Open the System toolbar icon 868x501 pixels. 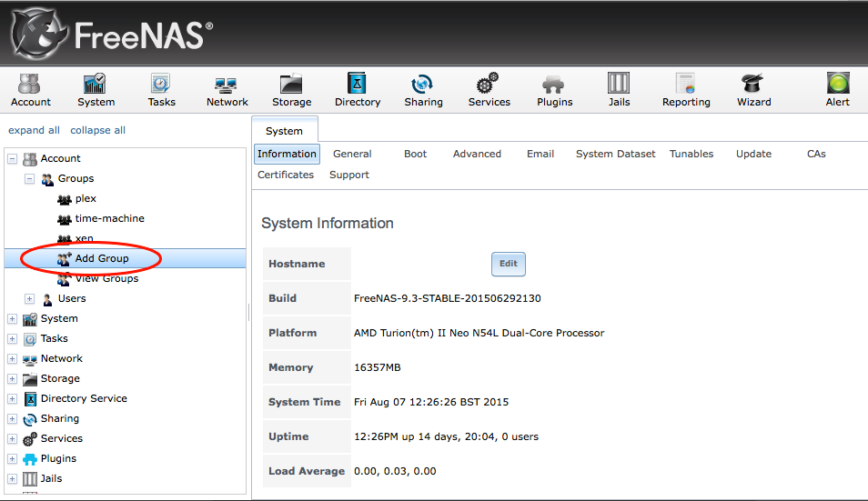pos(96,90)
